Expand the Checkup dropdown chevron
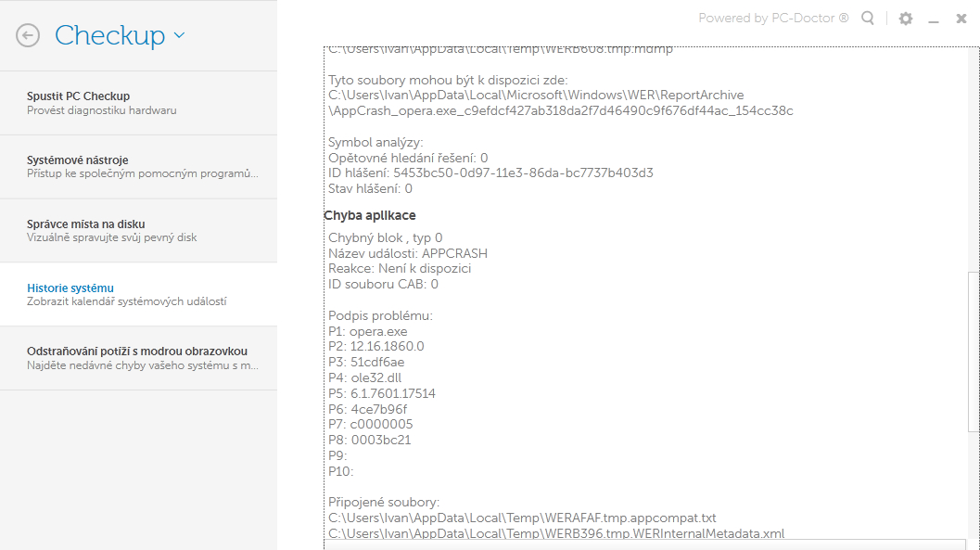Viewport: 980px width, 550px height. [179, 35]
